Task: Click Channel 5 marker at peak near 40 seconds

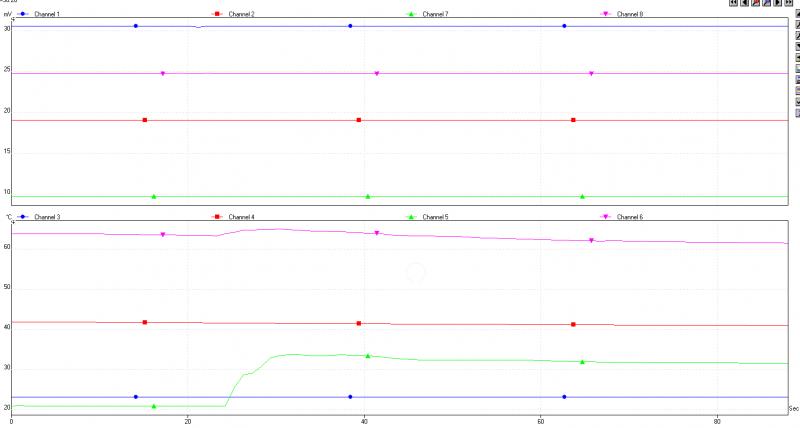Action: point(368,356)
